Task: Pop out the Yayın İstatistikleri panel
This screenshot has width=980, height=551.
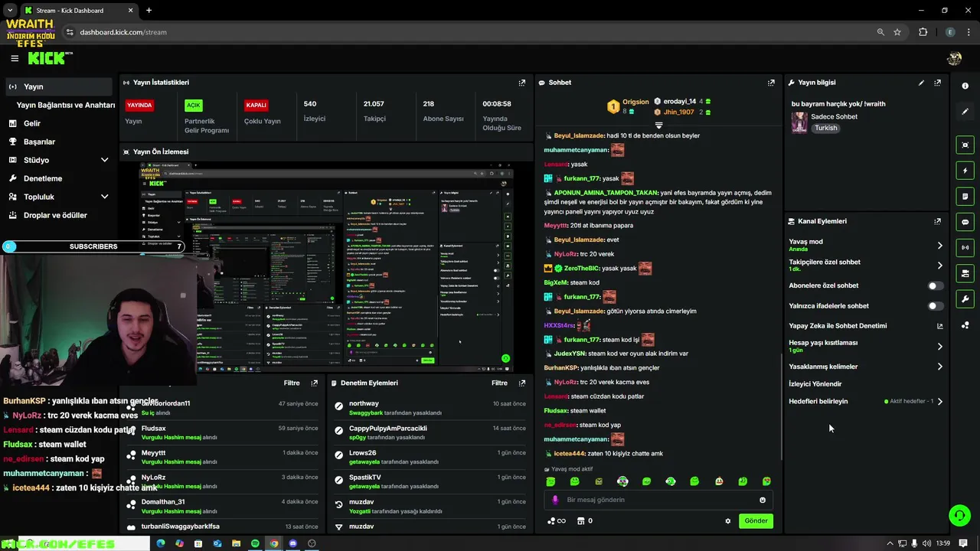Action: point(522,83)
